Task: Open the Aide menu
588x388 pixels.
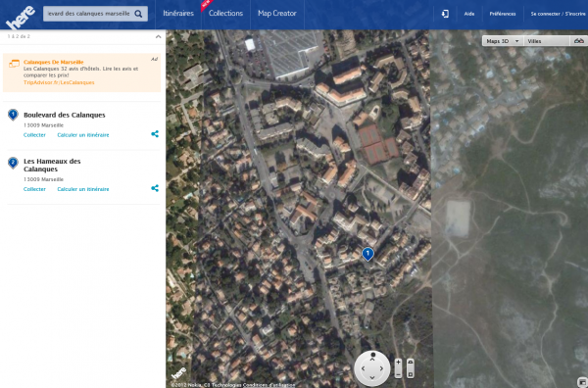Action: pos(469,14)
